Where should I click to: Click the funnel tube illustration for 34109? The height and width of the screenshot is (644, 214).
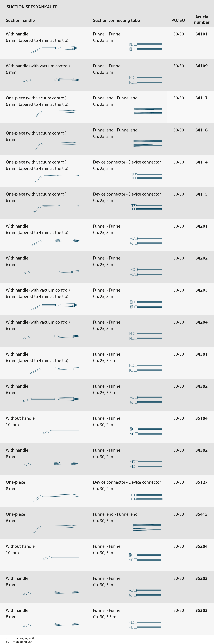coord(146,80)
